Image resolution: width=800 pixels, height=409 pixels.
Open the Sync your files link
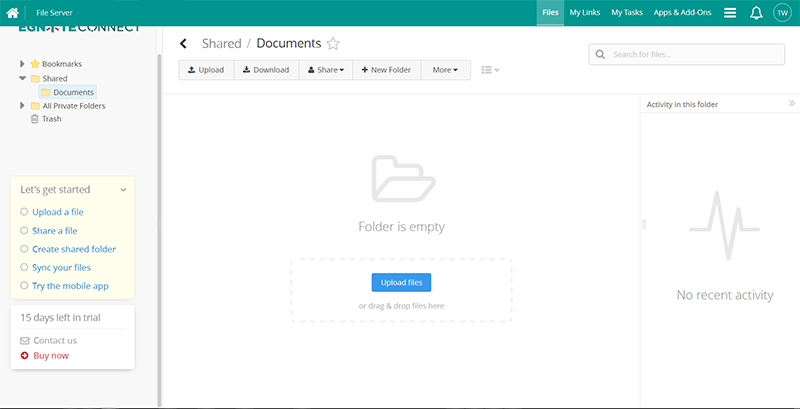click(61, 267)
